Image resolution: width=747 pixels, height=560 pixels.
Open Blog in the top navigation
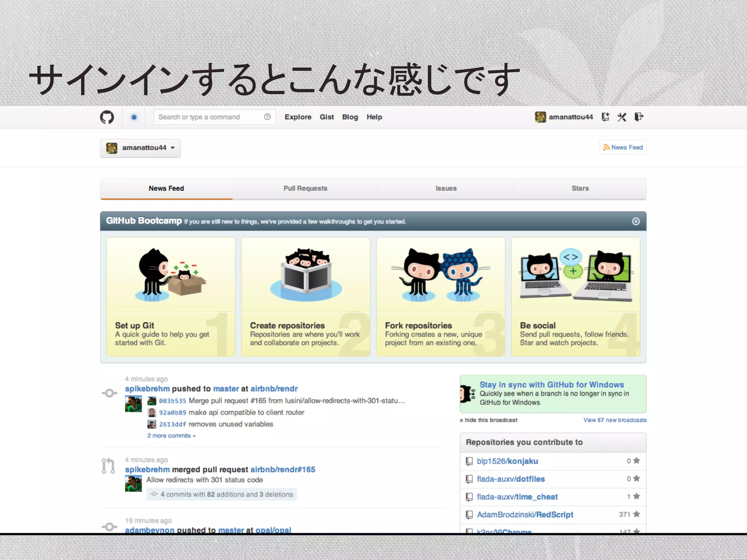[350, 117]
